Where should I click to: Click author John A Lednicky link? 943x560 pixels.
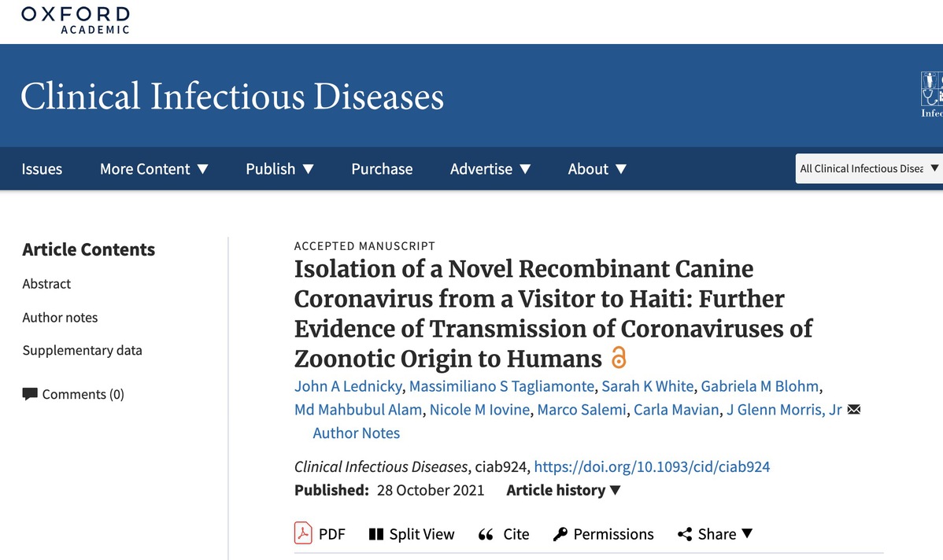coord(349,386)
